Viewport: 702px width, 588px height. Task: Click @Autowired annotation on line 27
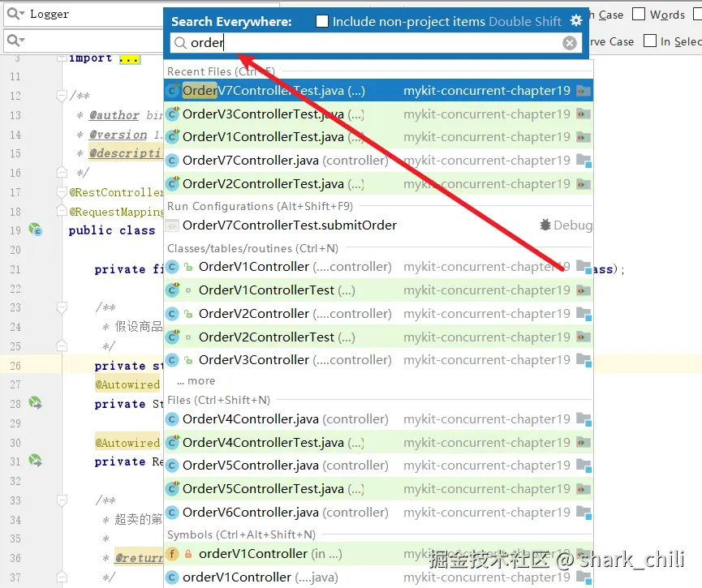point(127,385)
